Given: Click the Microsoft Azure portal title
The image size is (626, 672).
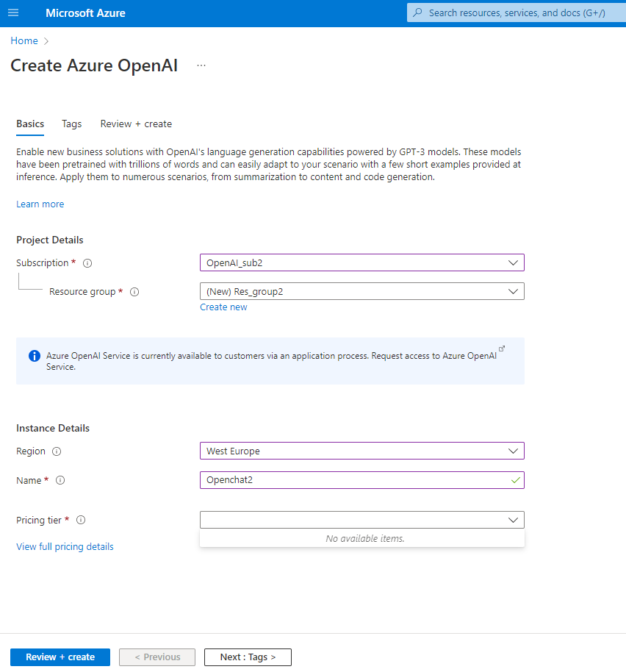Looking at the screenshot, I should pos(85,12).
